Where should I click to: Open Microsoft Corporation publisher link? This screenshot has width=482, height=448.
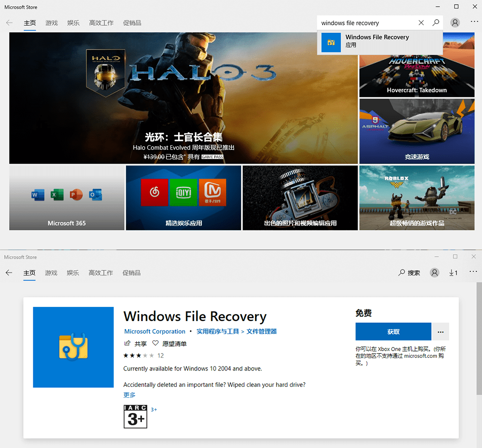coord(155,331)
